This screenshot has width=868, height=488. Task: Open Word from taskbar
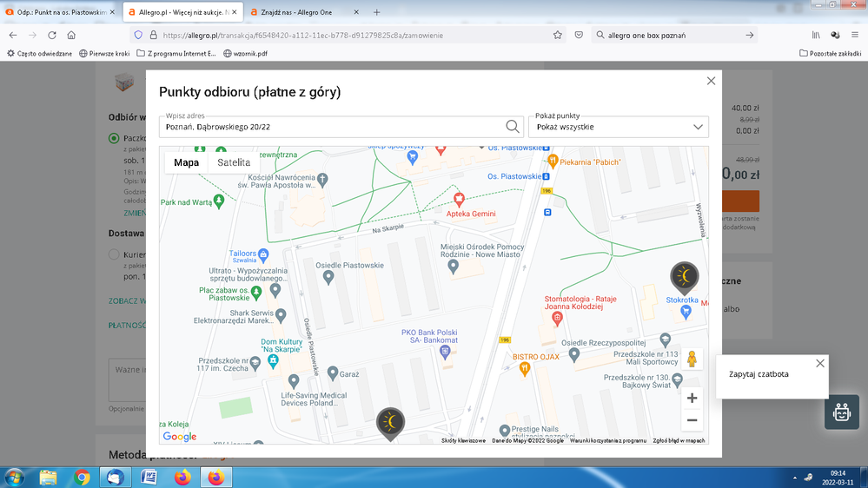point(149,477)
